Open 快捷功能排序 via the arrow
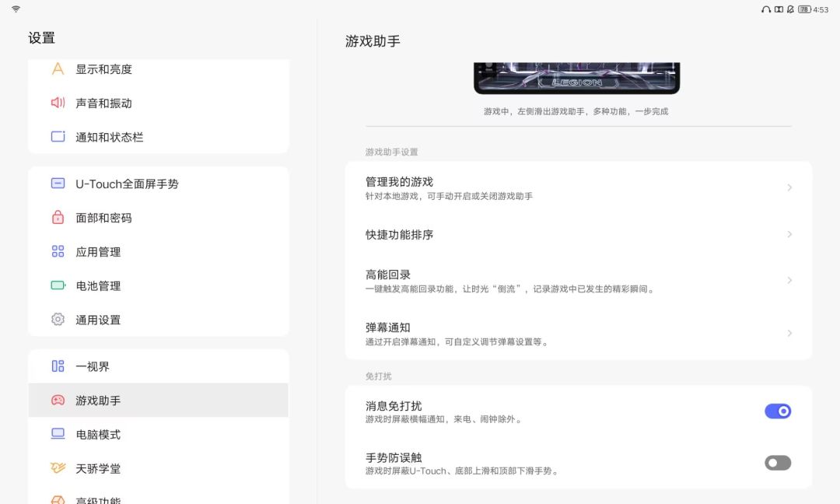840x504 pixels. pos(789,235)
